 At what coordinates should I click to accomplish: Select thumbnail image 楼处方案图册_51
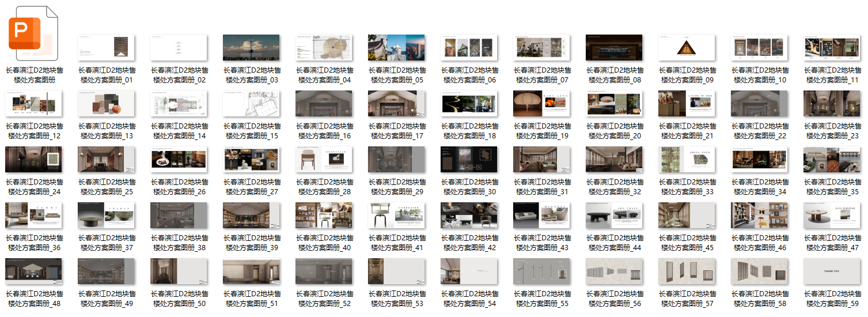tap(251, 271)
